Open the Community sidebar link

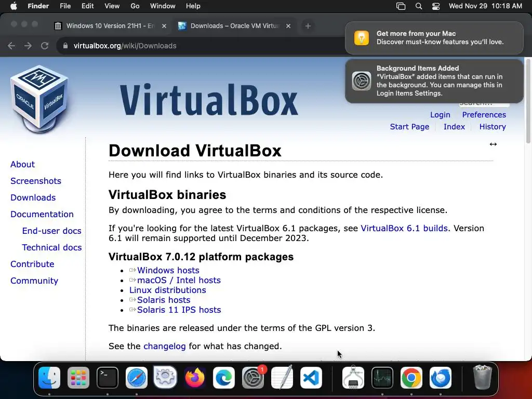34,281
